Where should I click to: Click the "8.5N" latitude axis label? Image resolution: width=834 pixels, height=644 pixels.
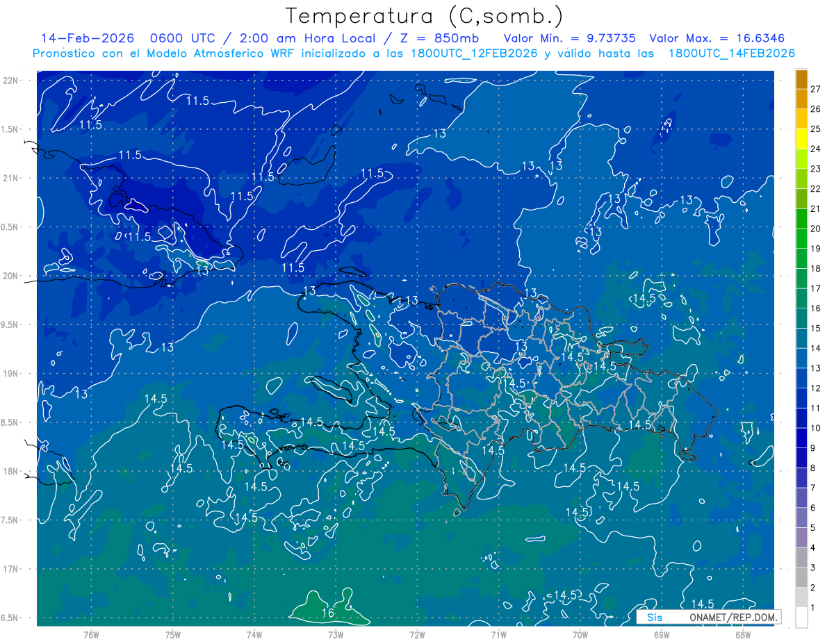point(10,422)
